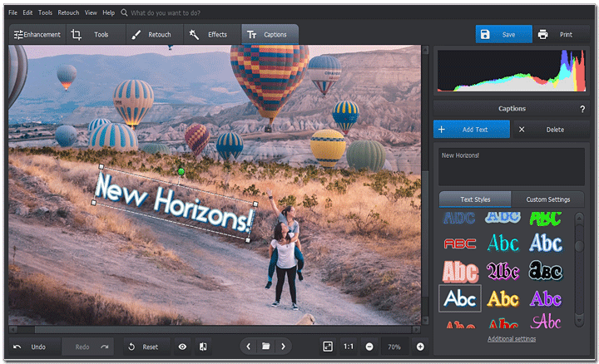The height and width of the screenshot is (364, 599).
Task: Open Captions help question mark
Action: [582, 109]
